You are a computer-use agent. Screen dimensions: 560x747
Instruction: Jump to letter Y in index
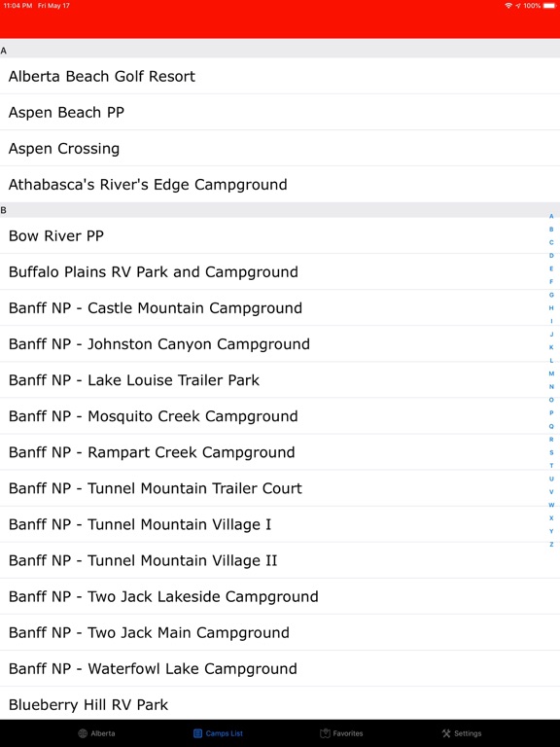tap(551, 531)
